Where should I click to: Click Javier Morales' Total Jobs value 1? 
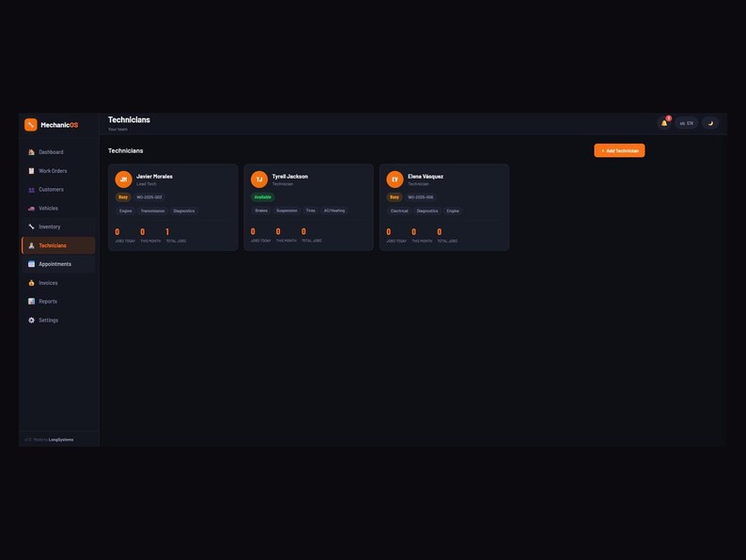tap(167, 232)
